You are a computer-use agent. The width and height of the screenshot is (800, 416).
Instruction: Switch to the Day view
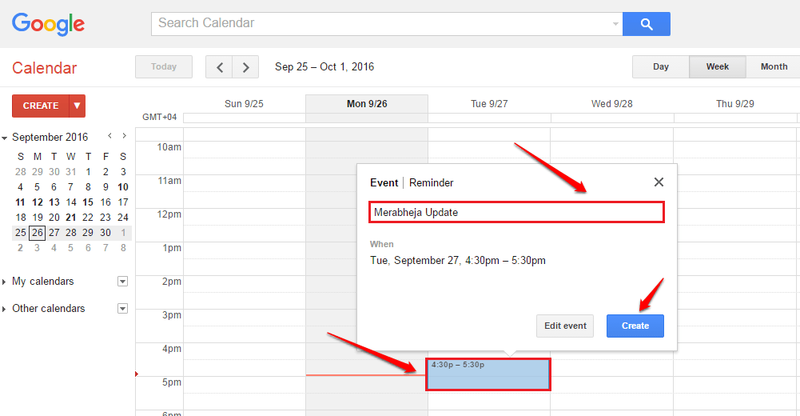[x=661, y=67]
